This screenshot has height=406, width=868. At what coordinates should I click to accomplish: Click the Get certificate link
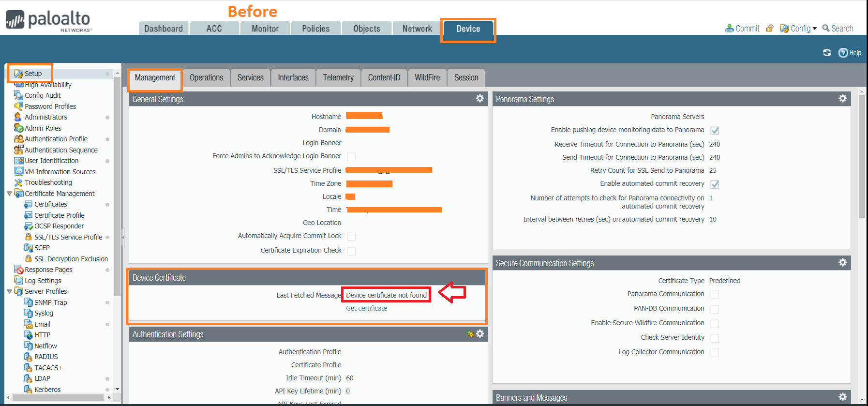coord(366,308)
